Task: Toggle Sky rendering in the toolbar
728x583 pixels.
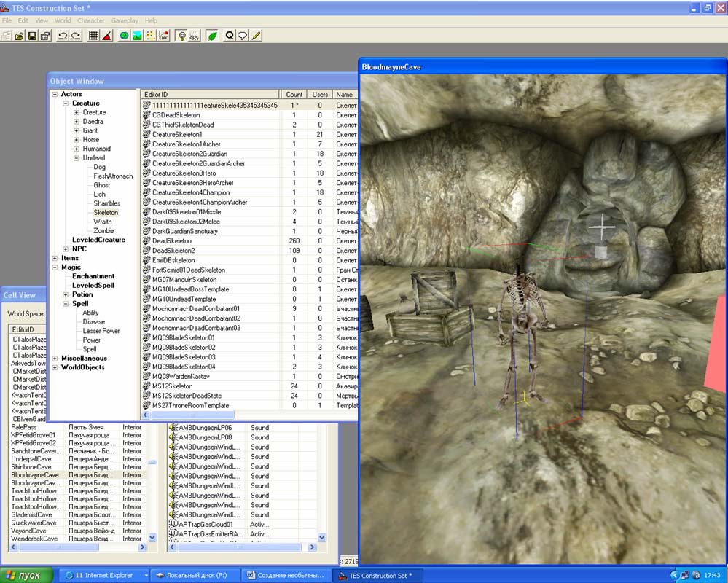Action: tap(195, 36)
